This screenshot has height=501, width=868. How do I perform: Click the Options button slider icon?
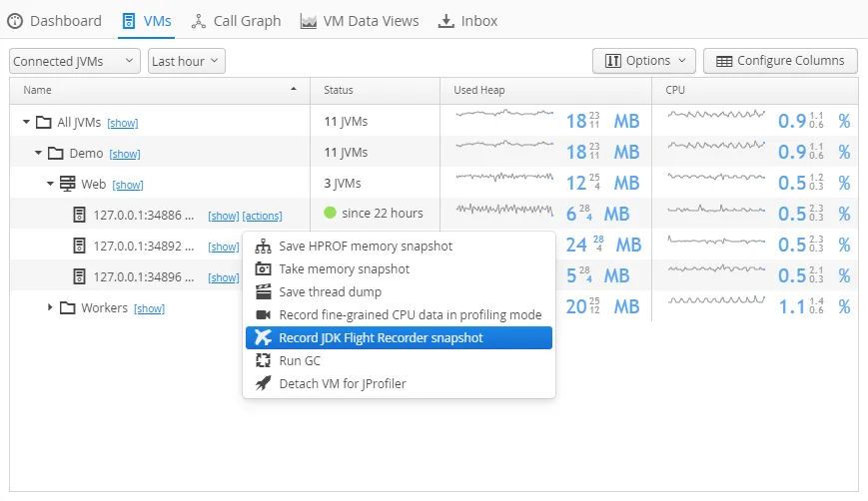coord(613,61)
